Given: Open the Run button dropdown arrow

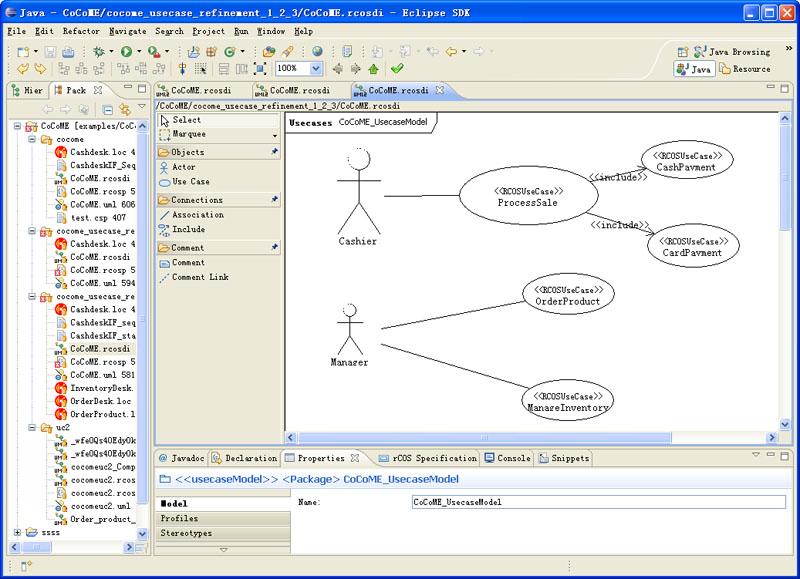Looking at the screenshot, I should 138,52.
